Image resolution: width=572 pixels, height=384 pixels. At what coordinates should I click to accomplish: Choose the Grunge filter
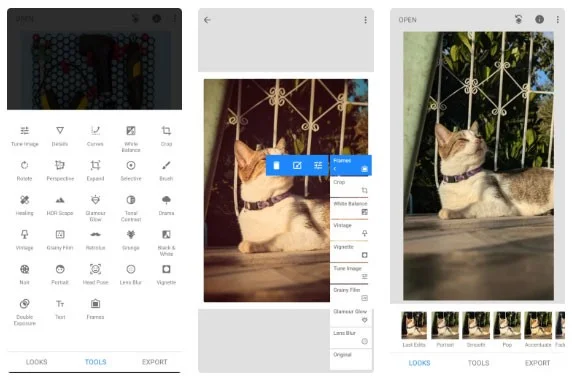131,240
